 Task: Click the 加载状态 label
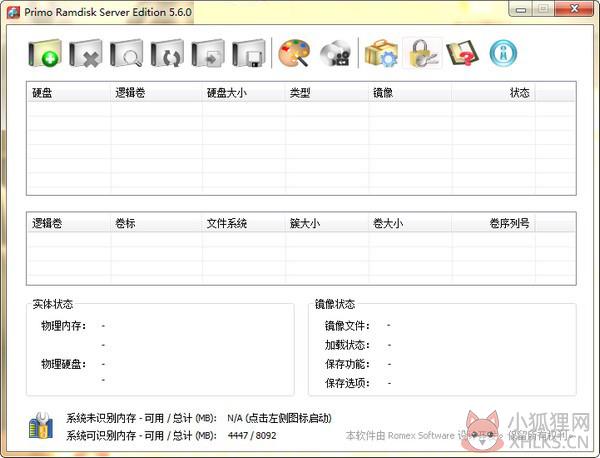tap(347, 345)
